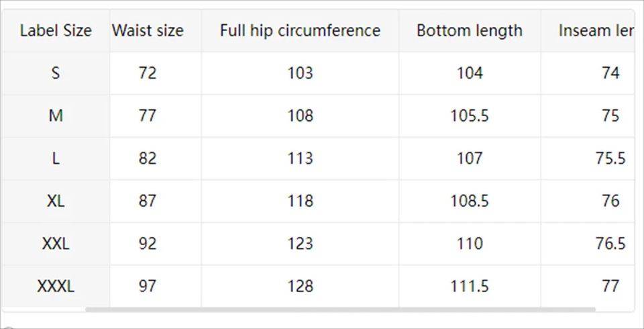Click the partially visible Inseam header

pyautogui.click(x=595, y=30)
